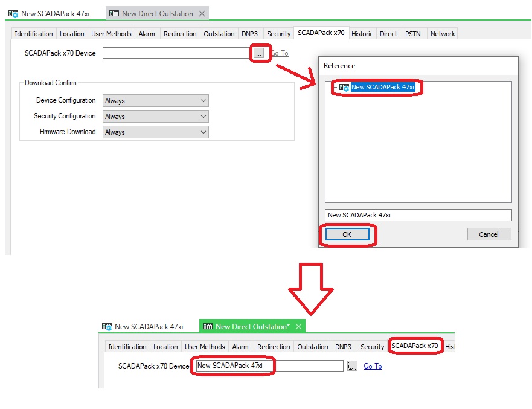Click the device icon beside New SCADAPack 47xi in Reference tree
Screen dimensions: 532x409
click(x=344, y=87)
